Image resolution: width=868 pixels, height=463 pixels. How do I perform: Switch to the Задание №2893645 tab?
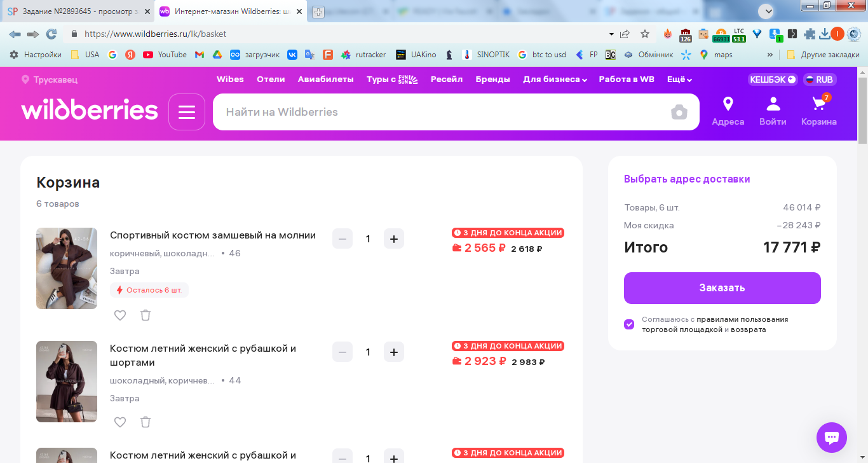(x=78, y=11)
